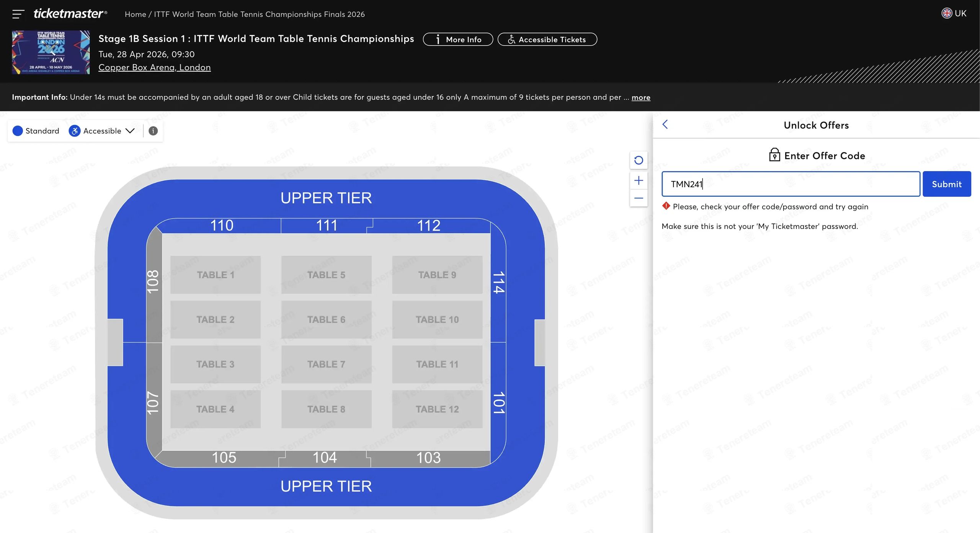Click TABLE 9 on the floor plan
Viewport: 980px width, 533px height.
pos(437,275)
